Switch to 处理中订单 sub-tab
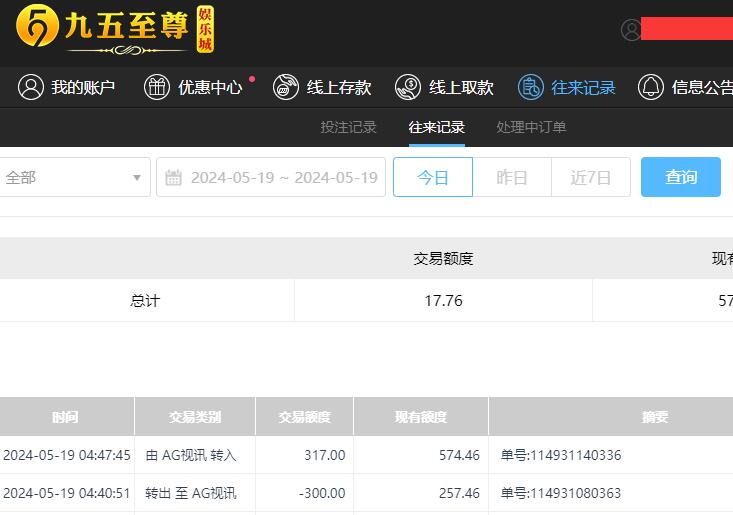Image resolution: width=733 pixels, height=515 pixels. tap(531, 127)
